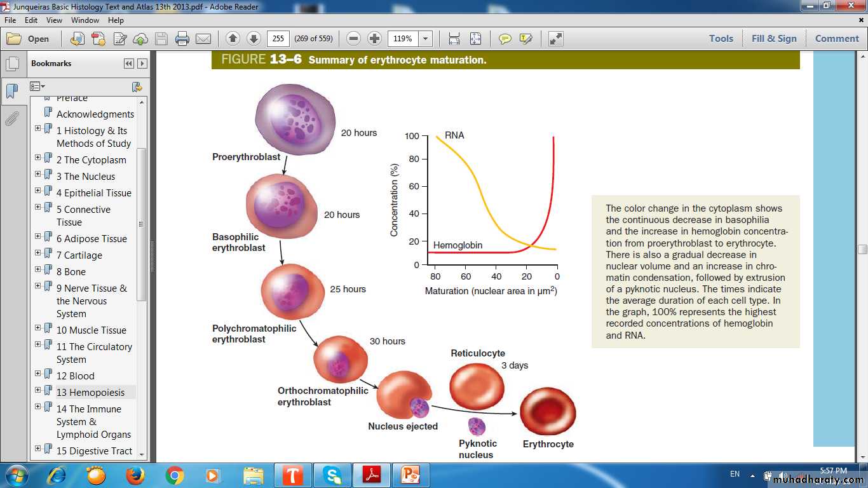Open PowerPoint from the taskbar
Image resolution: width=868 pixels, height=488 pixels.
pyautogui.click(x=410, y=475)
